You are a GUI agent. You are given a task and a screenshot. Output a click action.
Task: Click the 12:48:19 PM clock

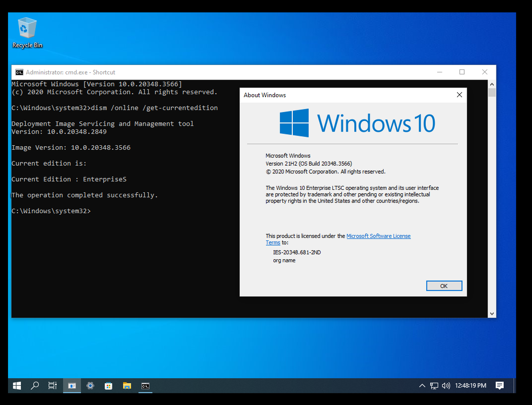pos(471,386)
